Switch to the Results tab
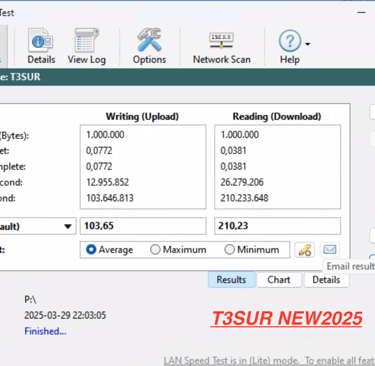 [x=231, y=280]
